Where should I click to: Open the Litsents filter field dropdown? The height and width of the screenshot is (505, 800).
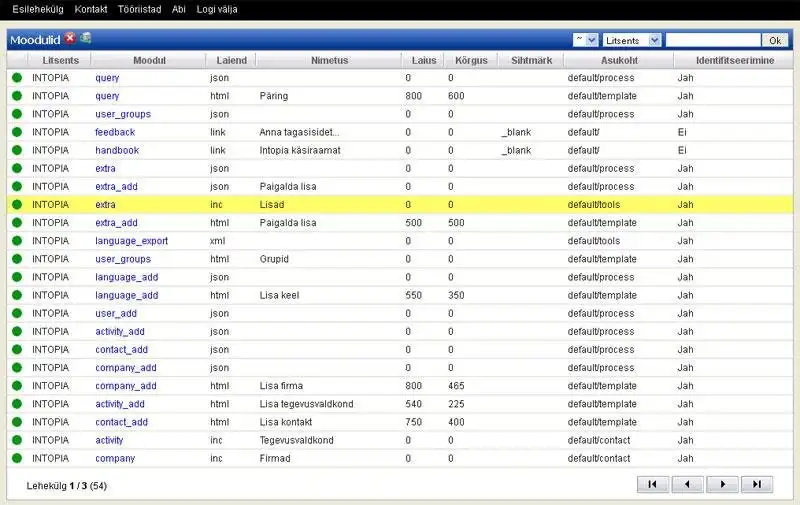(x=632, y=40)
